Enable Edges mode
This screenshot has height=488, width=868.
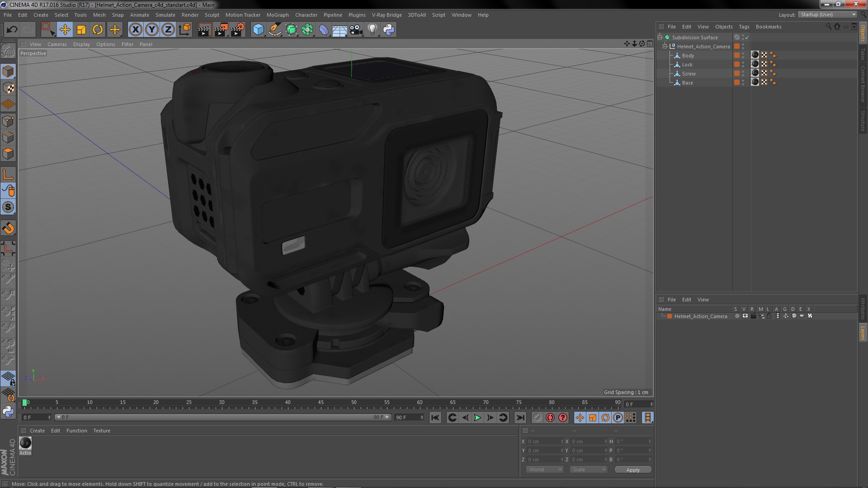(8, 137)
